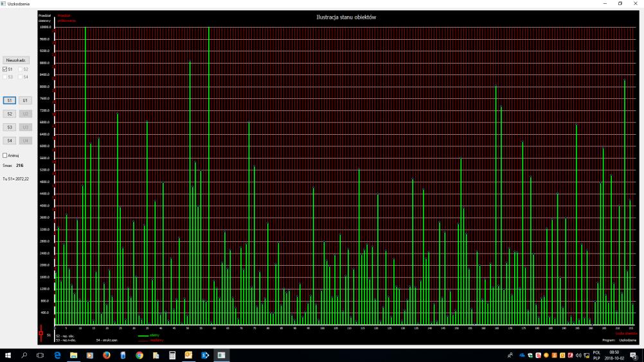Select the S1 button
Image resolution: width=644 pixels, height=362 pixels.
10,100
